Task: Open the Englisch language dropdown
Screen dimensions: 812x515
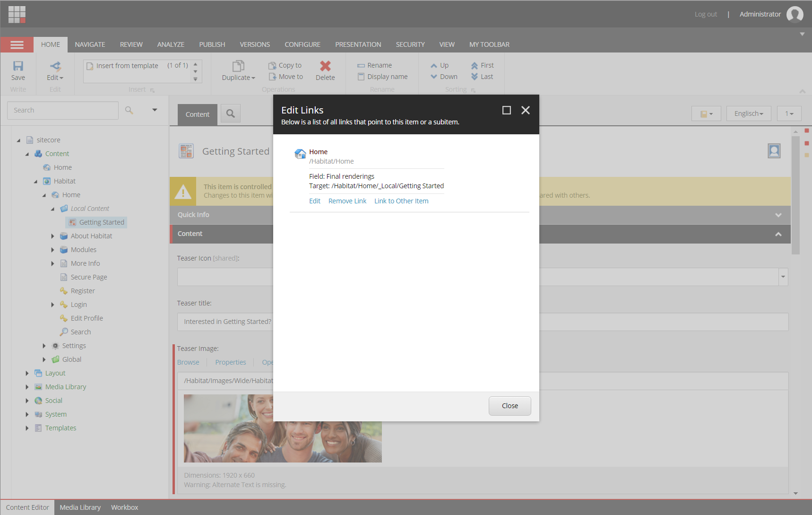Action: click(x=749, y=113)
